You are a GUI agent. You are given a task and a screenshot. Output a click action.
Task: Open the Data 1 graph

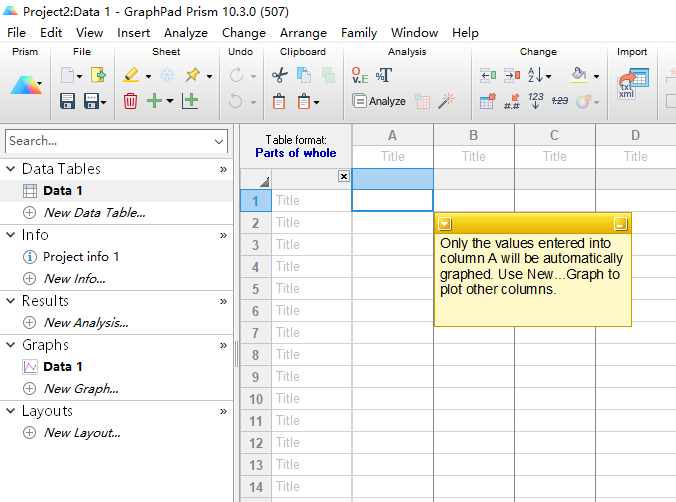coord(63,367)
